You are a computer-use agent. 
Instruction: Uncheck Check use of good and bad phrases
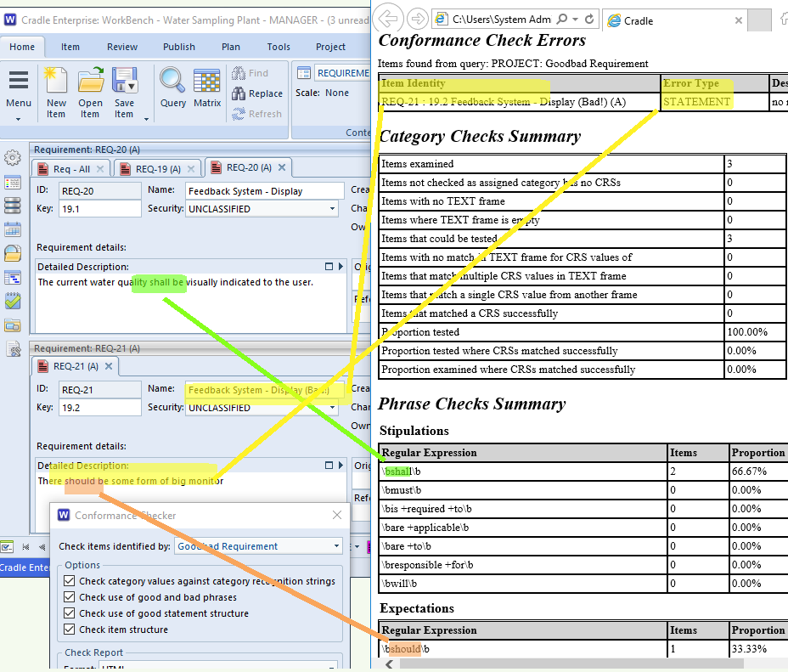click(x=70, y=597)
